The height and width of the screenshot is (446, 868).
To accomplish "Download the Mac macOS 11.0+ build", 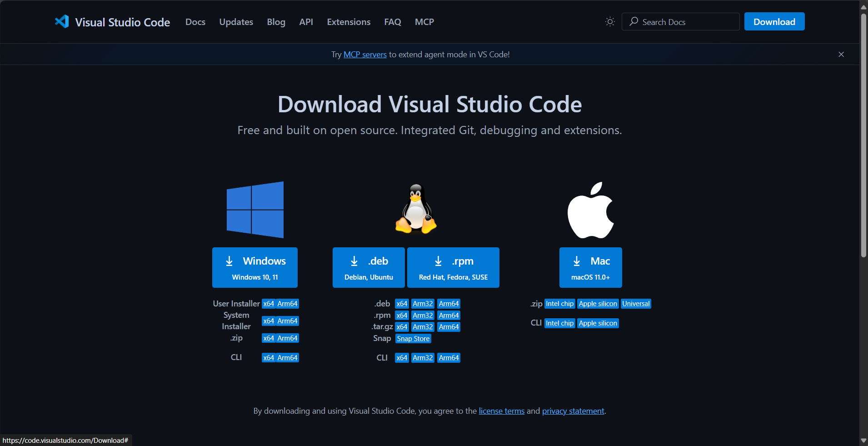I will point(590,267).
